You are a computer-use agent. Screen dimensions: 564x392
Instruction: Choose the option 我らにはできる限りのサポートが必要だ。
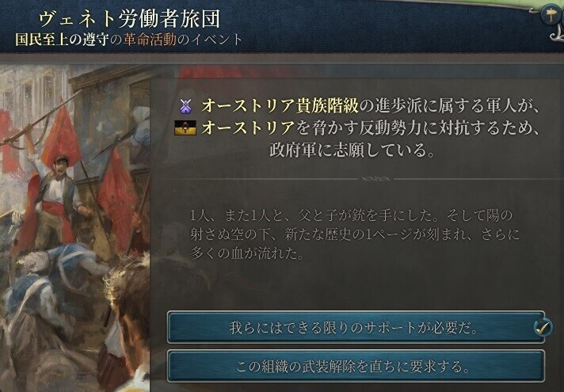tap(356, 327)
